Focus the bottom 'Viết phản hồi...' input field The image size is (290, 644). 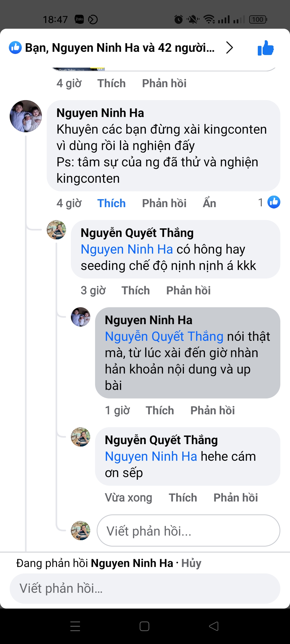145,588
